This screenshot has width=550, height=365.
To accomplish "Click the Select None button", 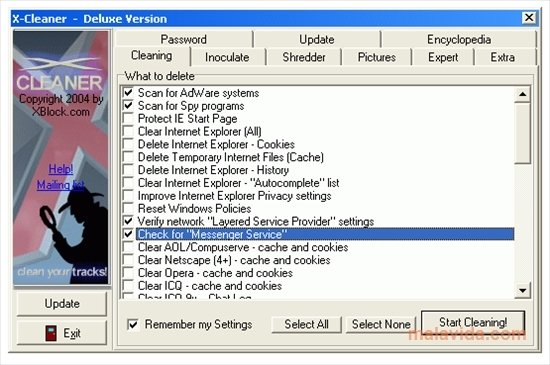I will [x=381, y=324].
